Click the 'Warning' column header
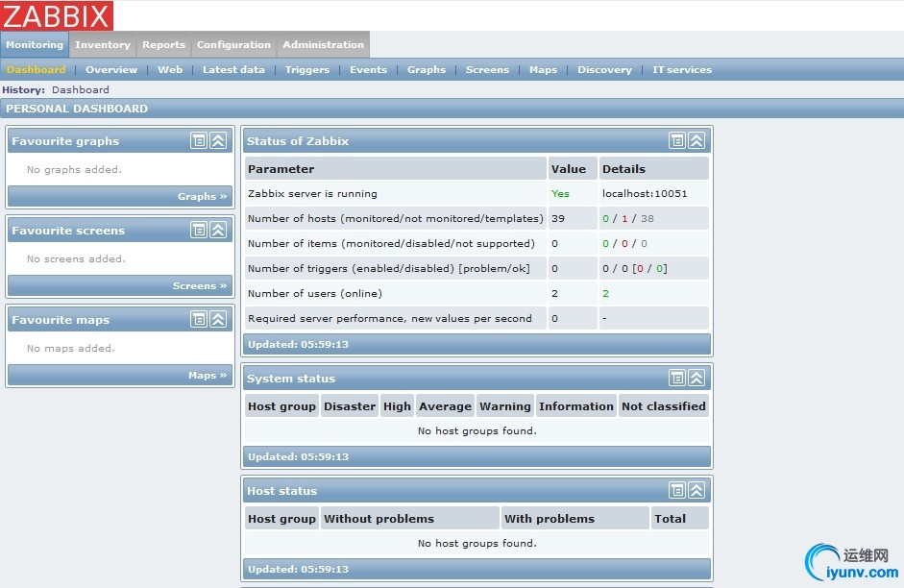This screenshot has height=588, width=904. coord(505,406)
